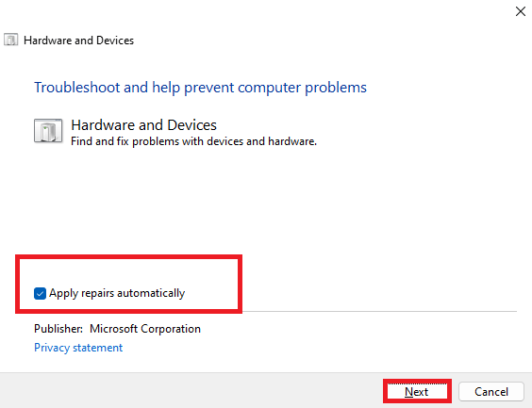Click the gray footer bar left of Next
The image size is (532, 408).
click(190, 390)
